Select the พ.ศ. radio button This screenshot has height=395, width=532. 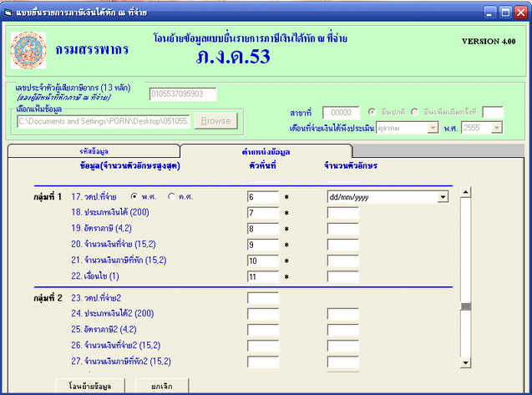coord(134,197)
